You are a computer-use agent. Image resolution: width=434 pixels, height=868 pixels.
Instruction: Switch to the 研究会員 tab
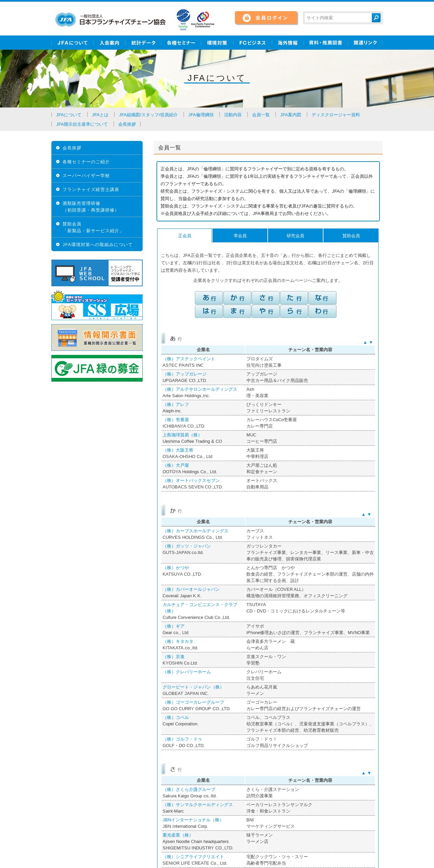point(295,236)
